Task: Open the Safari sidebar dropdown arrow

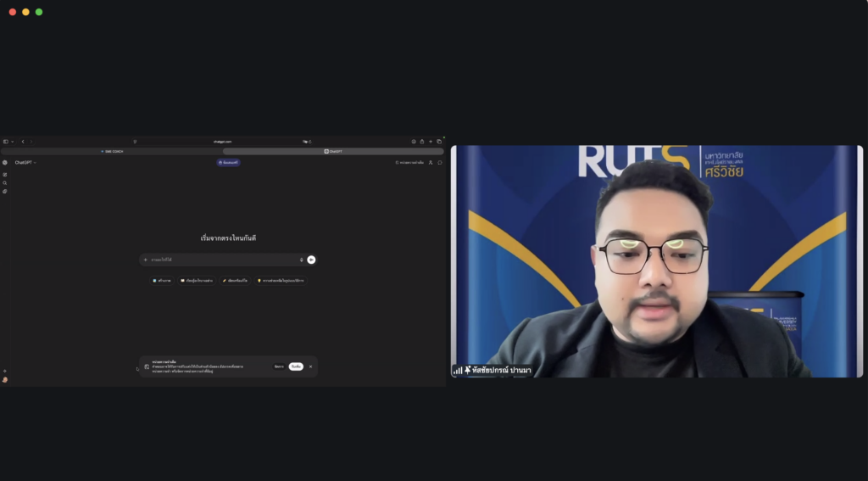Action: (x=13, y=142)
